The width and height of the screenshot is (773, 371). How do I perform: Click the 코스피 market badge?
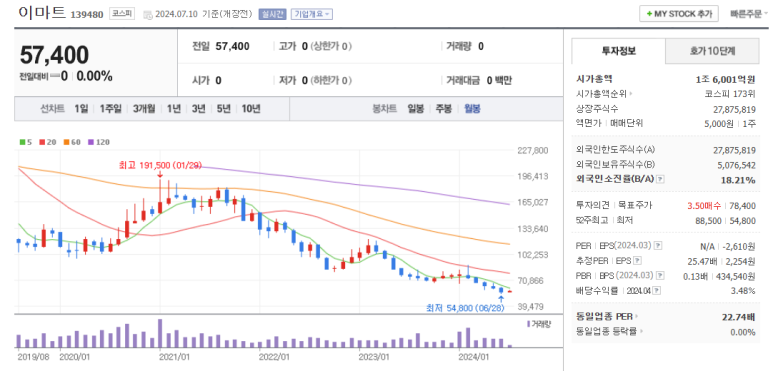[x=122, y=14]
